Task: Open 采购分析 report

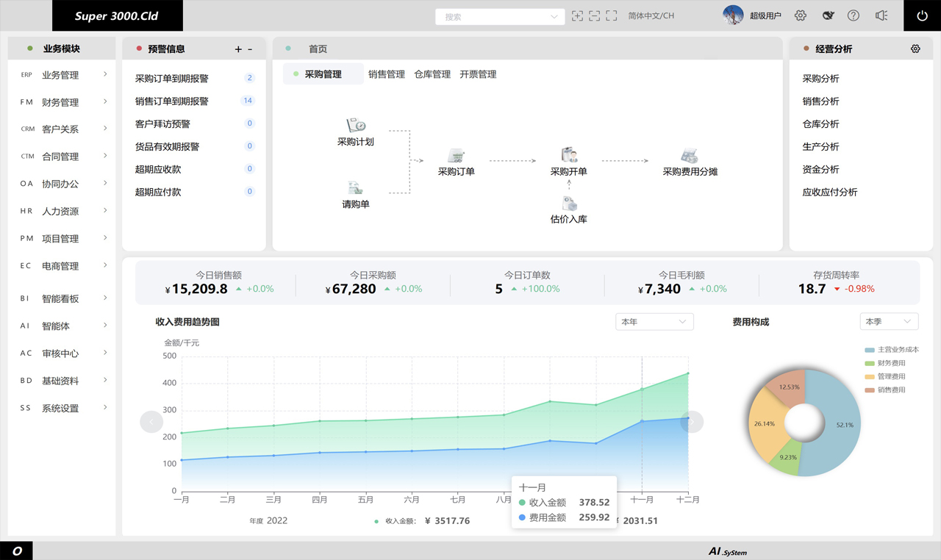Action: (x=820, y=79)
